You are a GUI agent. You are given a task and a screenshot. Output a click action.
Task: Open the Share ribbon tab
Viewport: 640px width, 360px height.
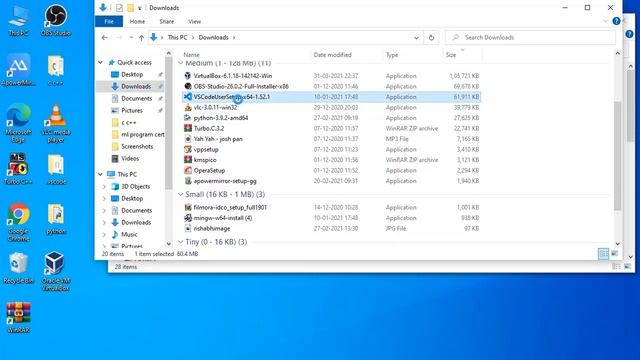167,22
